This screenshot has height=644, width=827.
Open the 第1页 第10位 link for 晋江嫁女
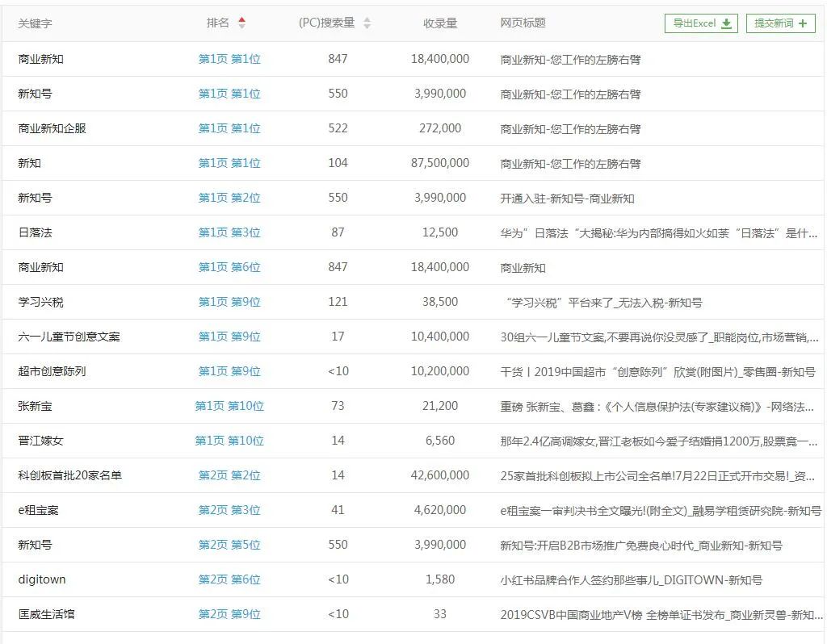[229, 441]
